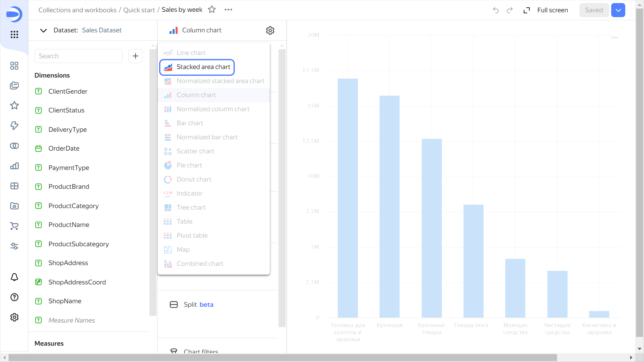Click the redo arrow icon
The width and height of the screenshot is (644, 362).
tap(510, 10)
